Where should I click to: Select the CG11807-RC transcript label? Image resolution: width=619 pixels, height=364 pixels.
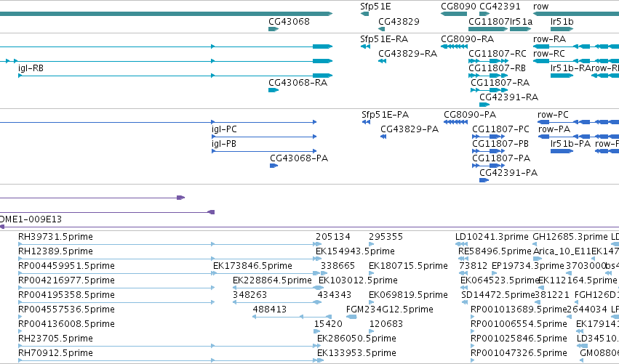click(498, 54)
